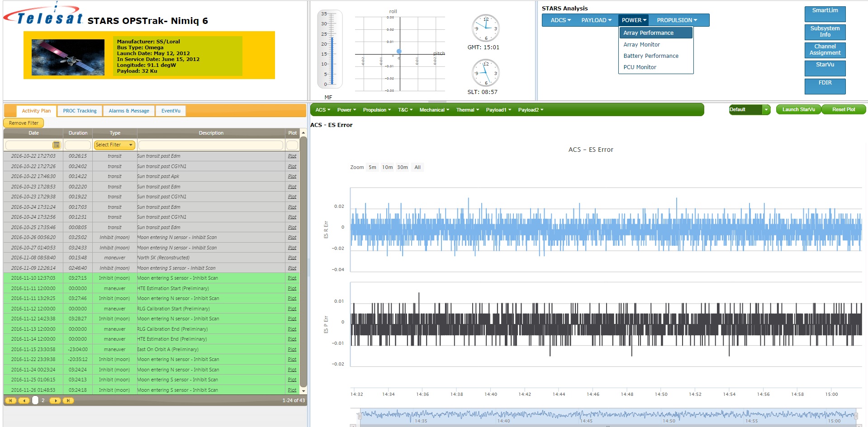Jump to last page of activity list

pos(68,400)
